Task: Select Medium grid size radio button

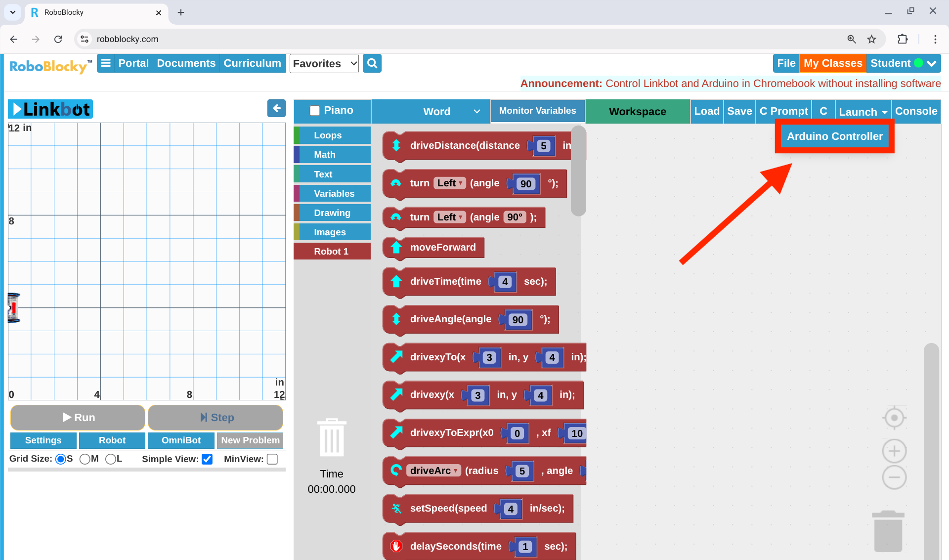Action: click(x=85, y=459)
